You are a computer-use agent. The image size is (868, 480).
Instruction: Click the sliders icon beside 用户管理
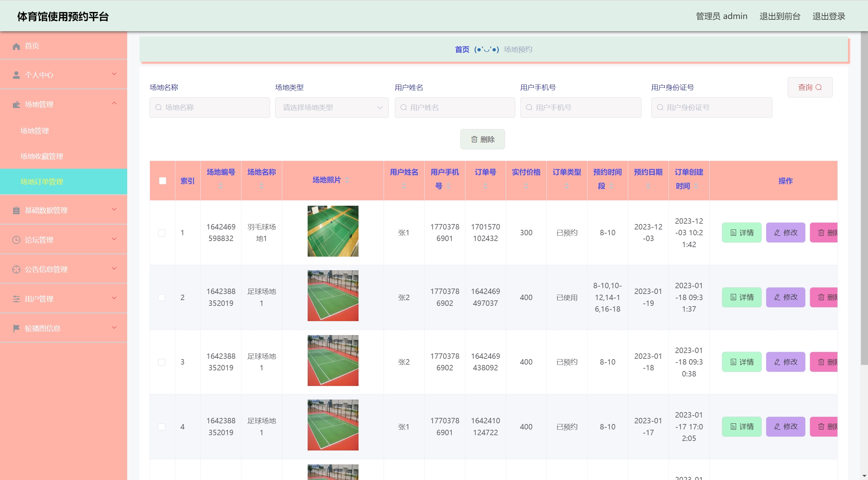[x=16, y=299]
